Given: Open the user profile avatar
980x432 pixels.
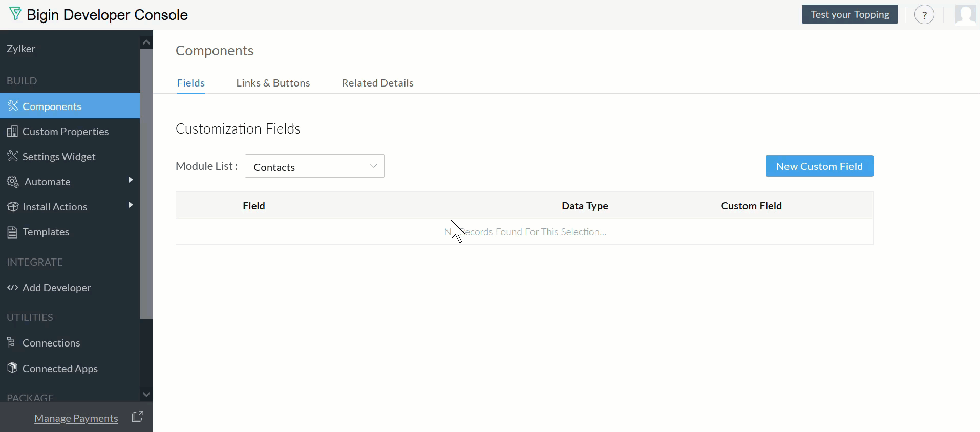Looking at the screenshot, I should 966,14.
